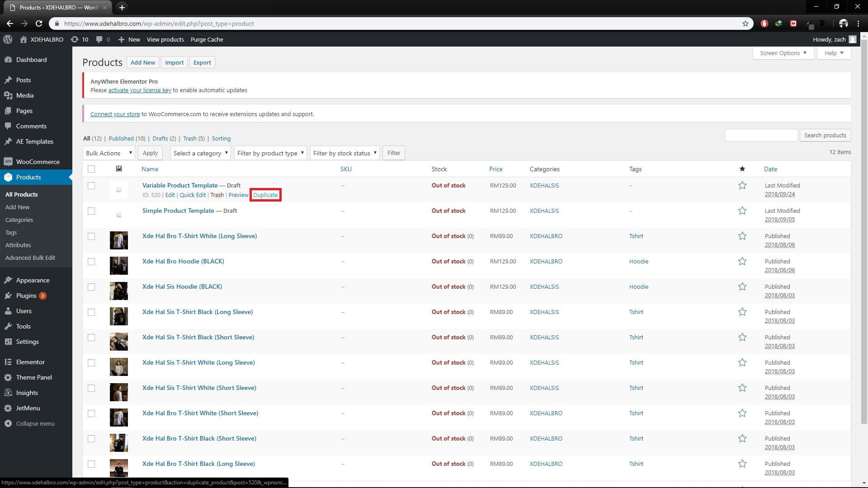Tick the select-all checkbox in table header
Screen dimensions: 868x488
[x=91, y=169]
